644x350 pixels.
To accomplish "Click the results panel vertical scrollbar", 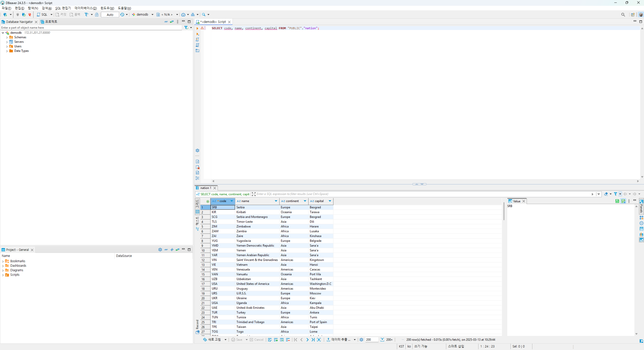I will click(x=504, y=211).
